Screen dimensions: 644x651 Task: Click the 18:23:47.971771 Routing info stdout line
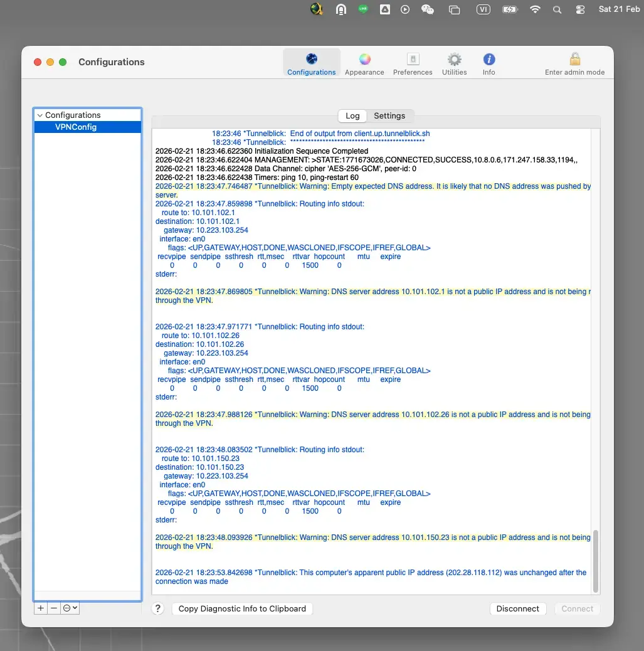pos(260,327)
